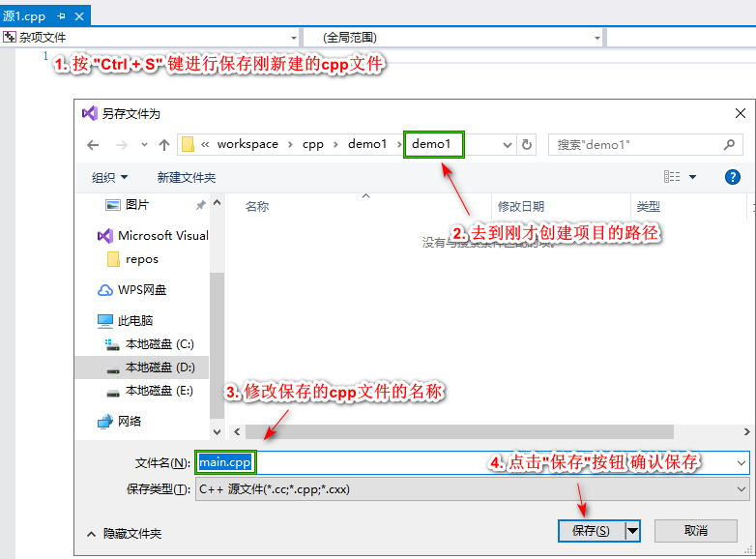Open recent locations chevron dropdown
Image resolution: width=756 pixels, height=559 pixels.
[x=144, y=144]
